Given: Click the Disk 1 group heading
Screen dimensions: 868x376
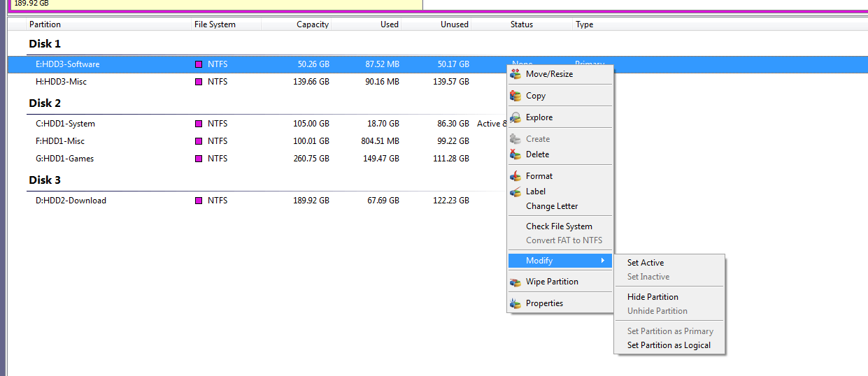Looking at the screenshot, I should [x=45, y=43].
